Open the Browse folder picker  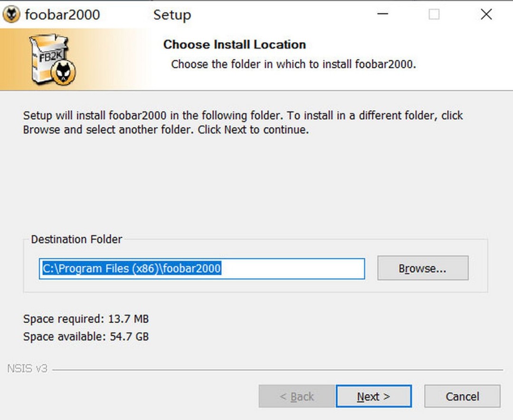click(x=422, y=268)
